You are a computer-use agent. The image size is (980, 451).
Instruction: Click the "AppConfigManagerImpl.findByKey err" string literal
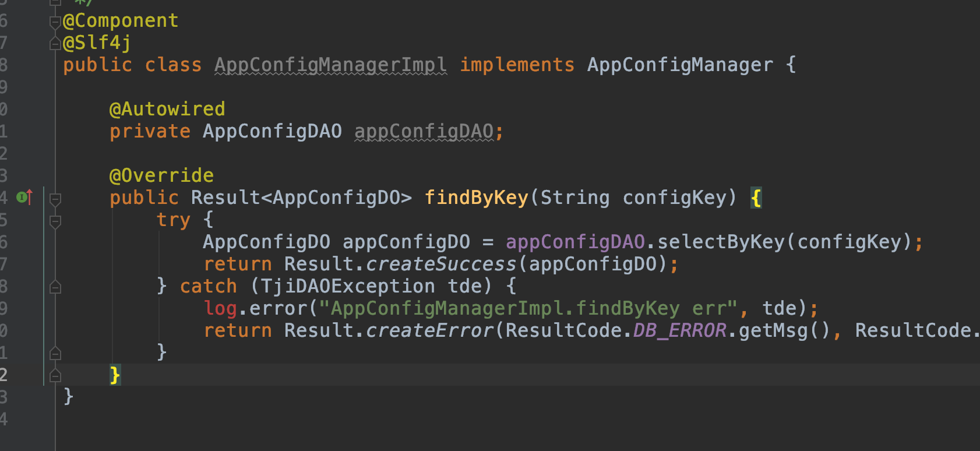(x=528, y=308)
